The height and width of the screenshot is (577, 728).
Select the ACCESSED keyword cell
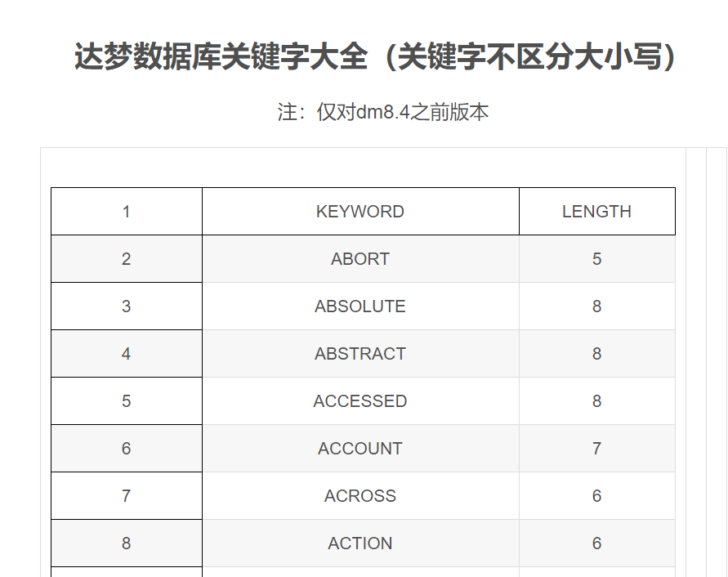click(360, 401)
